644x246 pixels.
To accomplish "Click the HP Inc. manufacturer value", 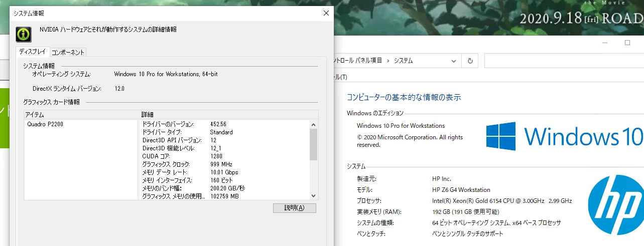I will tap(442, 178).
